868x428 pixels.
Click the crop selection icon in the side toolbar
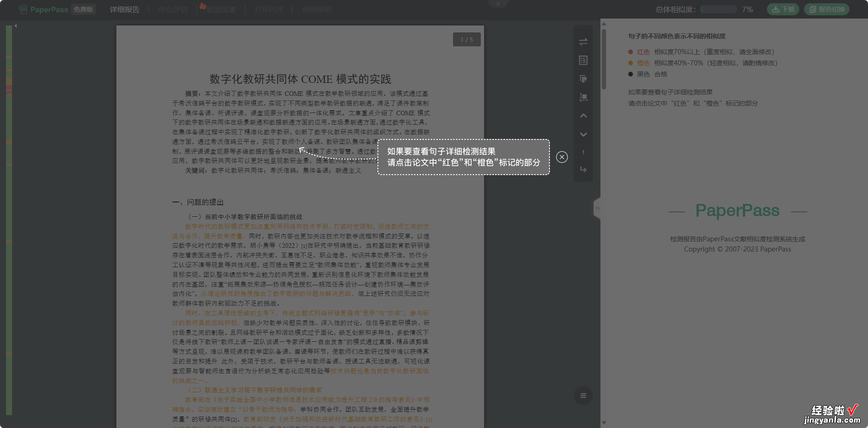click(583, 97)
